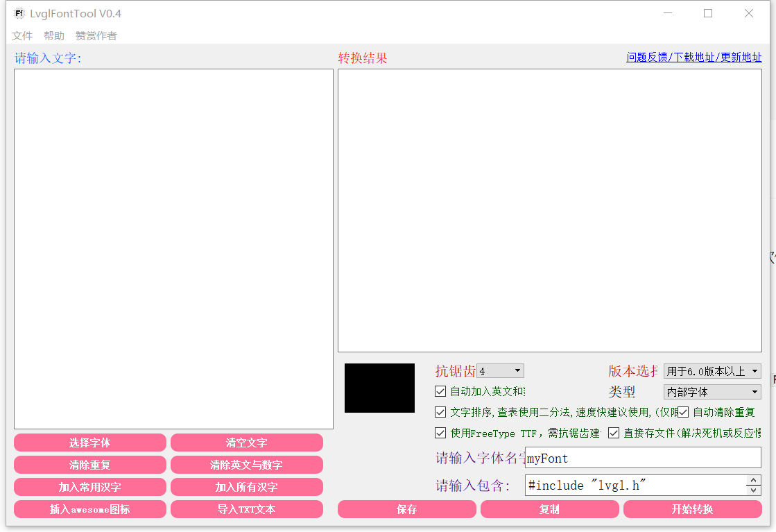Click 插入awesome图标 to insert awesome icons
776x532 pixels.
pyautogui.click(x=89, y=508)
